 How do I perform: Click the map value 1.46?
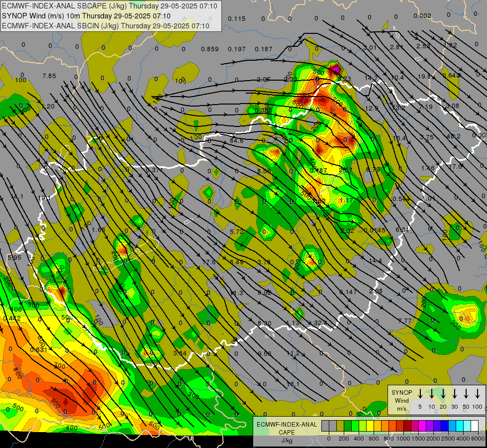(x=428, y=168)
